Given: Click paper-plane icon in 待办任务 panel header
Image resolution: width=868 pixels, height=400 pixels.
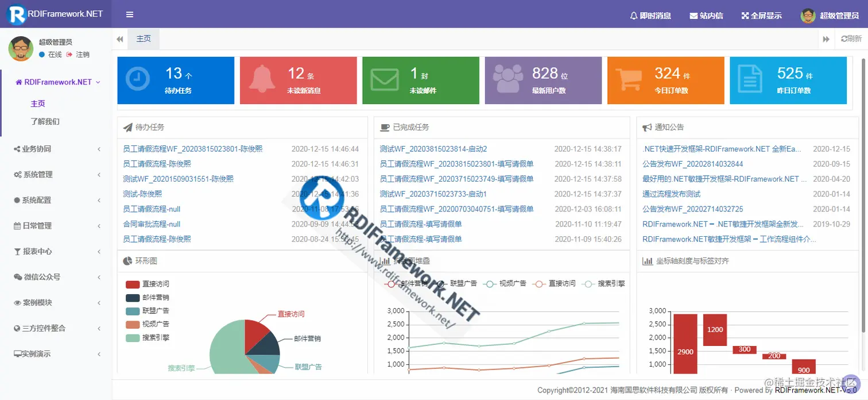Looking at the screenshot, I should click(127, 128).
